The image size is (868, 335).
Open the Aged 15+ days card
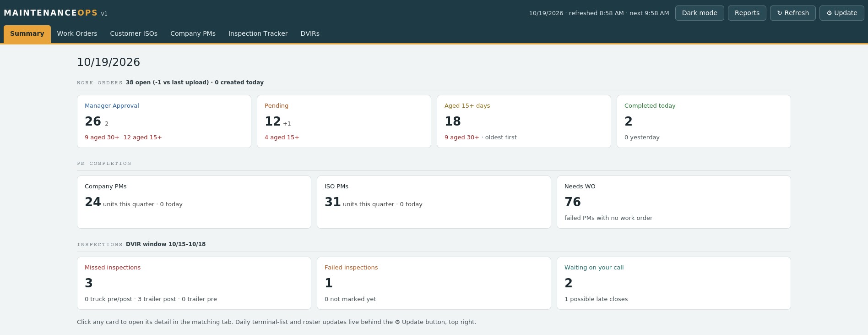pos(524,121)
